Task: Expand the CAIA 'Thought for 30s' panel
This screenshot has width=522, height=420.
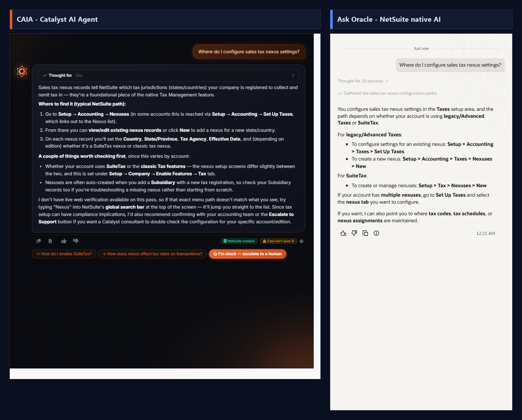Action: coord(168,75)
